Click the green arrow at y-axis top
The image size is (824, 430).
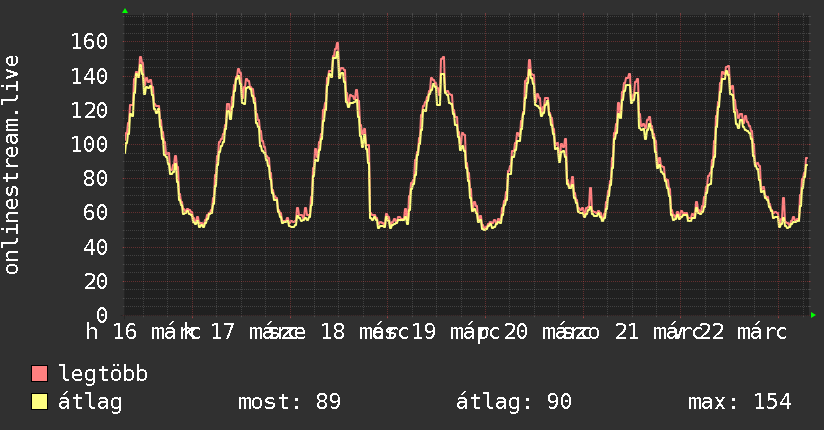click(125, 11)
